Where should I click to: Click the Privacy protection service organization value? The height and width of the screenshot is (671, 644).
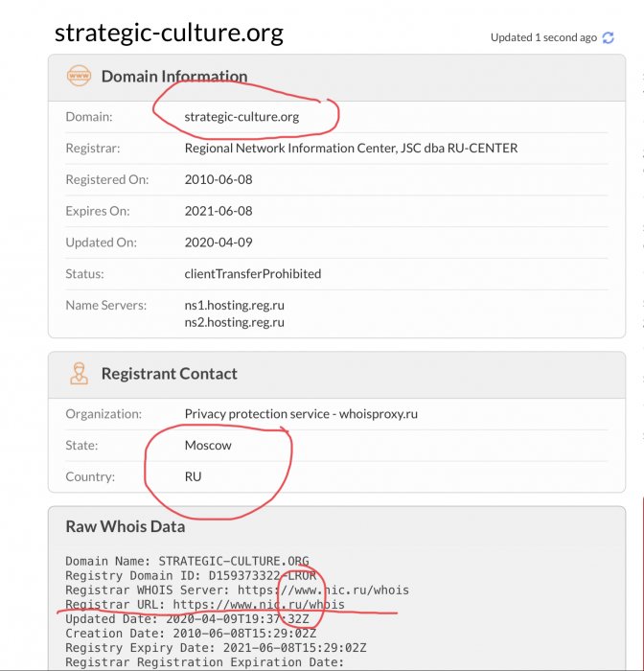[x=301, y=414]
